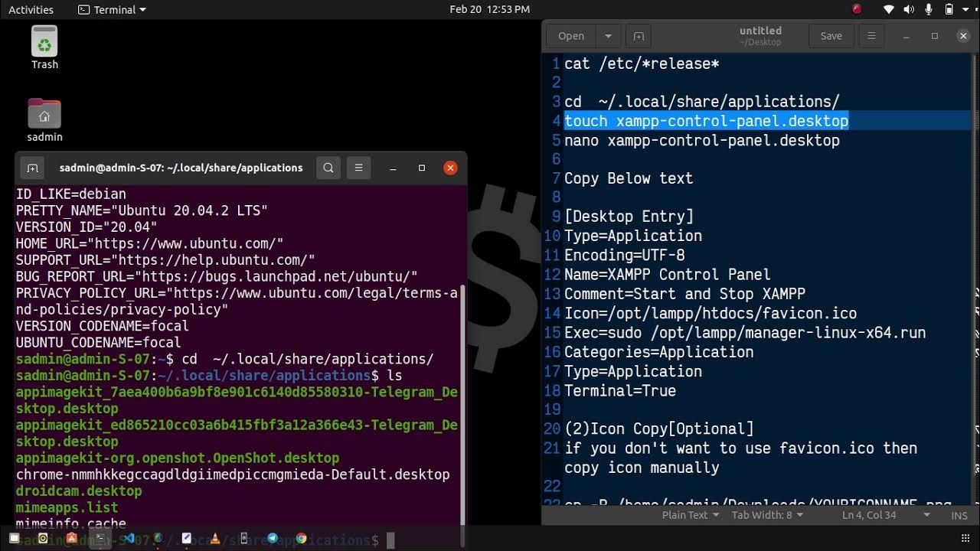Screen dimensions: 980x551
Task: Minimize the terminal window
Action: point(392,168)
